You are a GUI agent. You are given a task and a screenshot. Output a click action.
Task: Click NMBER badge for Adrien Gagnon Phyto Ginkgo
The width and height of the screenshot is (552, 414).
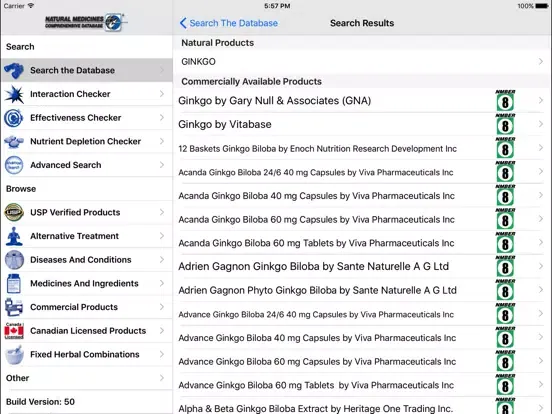[505, 290]
